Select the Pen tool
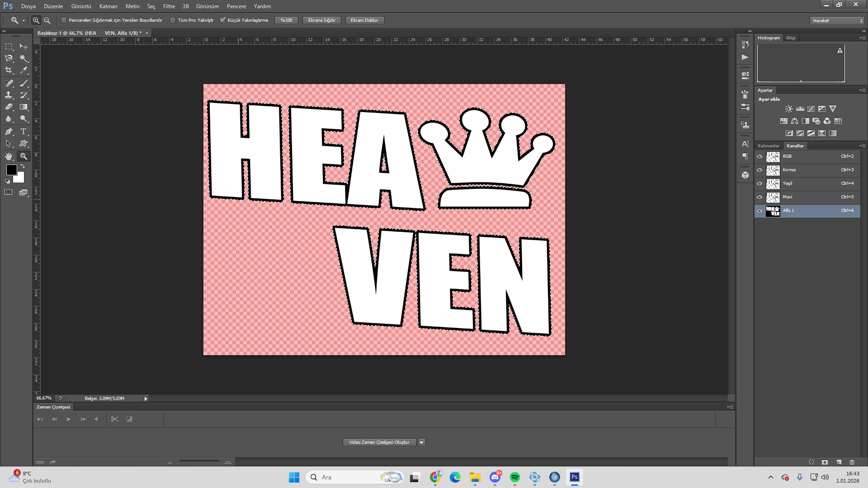Image resolution: width=868 pixels, height=488 pixels. (x=9, y=131)
